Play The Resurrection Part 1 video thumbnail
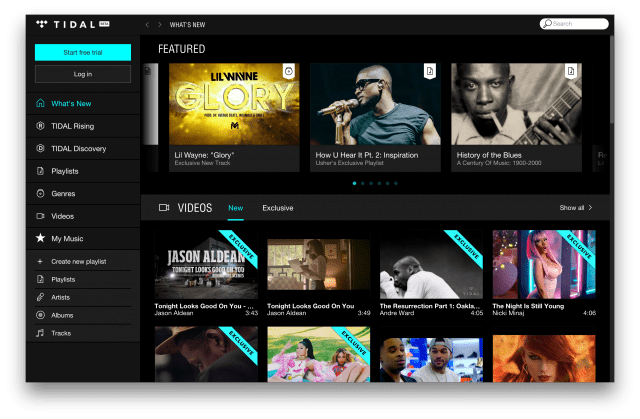 click(431, 264)
